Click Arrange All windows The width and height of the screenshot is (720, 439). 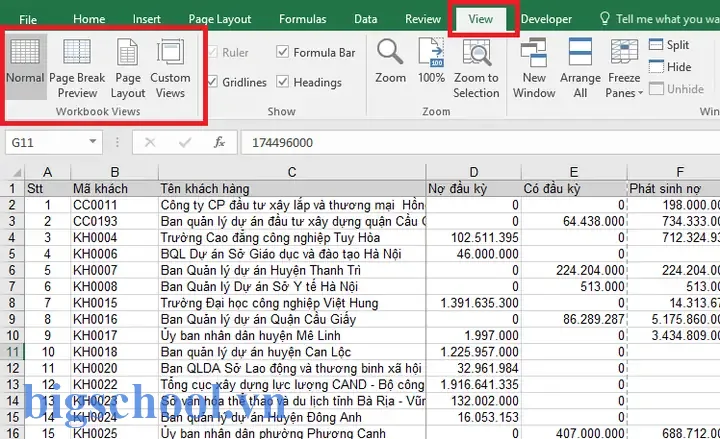(x=580, y=68)
